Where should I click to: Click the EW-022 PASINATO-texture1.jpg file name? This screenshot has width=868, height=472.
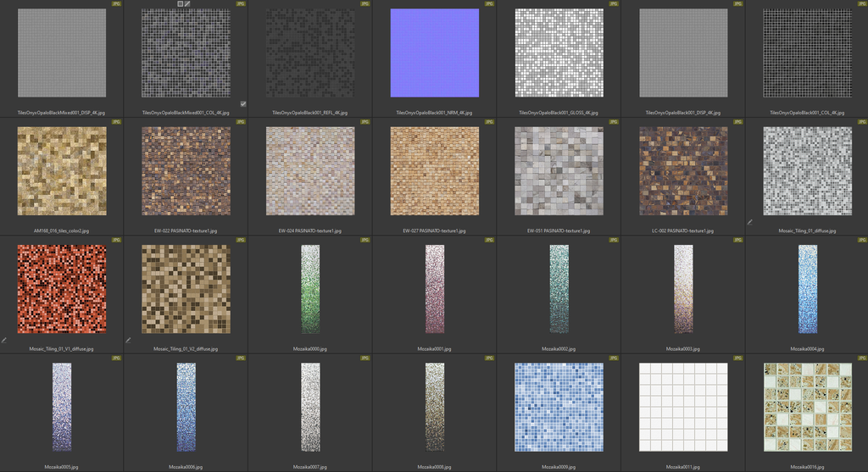pyautogui.click(x=186, y=230)
